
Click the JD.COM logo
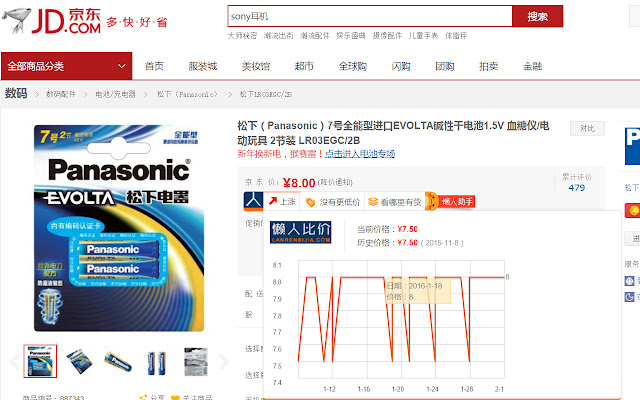coord(66,20)
